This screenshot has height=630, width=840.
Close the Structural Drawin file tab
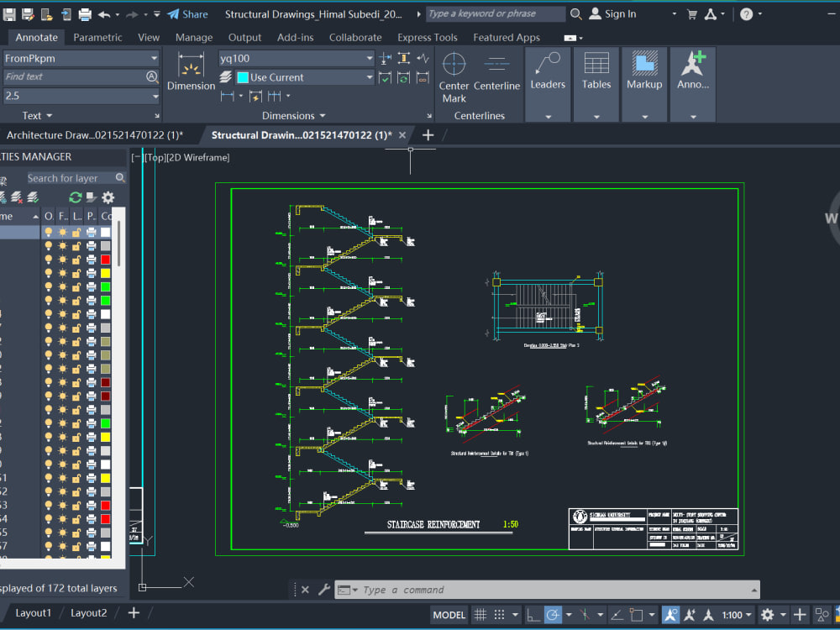[402, 135]
